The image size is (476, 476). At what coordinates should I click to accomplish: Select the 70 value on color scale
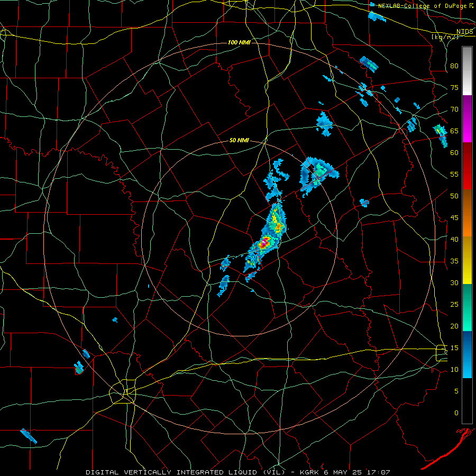point(454,109)
